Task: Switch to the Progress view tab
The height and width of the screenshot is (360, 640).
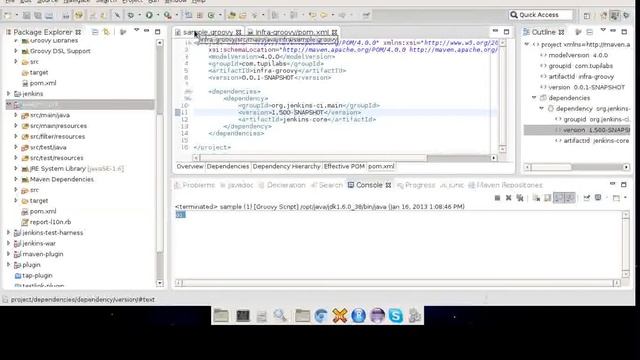Action: pos(416,185)
